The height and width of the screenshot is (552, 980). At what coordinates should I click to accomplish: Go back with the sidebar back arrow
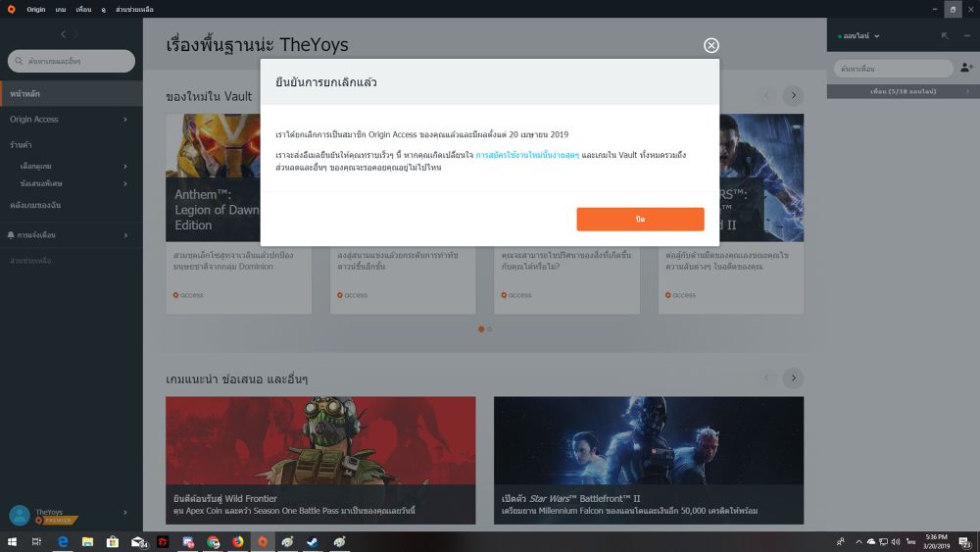pos(64,34)
